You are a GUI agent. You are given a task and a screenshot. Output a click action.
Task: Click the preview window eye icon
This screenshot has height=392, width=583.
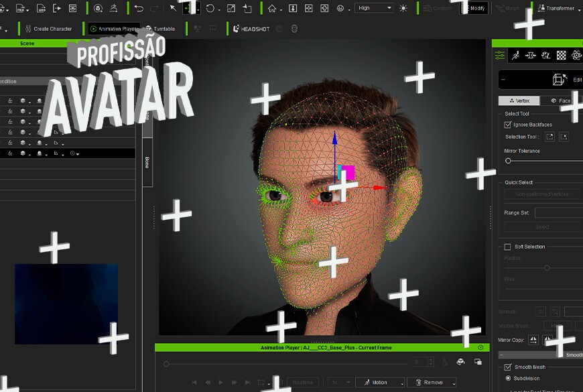(x=72, y=8)
